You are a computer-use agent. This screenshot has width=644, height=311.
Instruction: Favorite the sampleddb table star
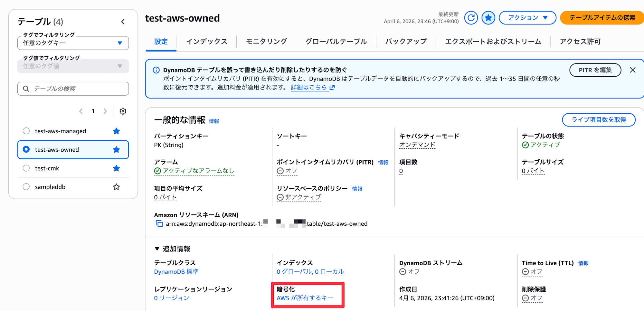click(117, 187)
